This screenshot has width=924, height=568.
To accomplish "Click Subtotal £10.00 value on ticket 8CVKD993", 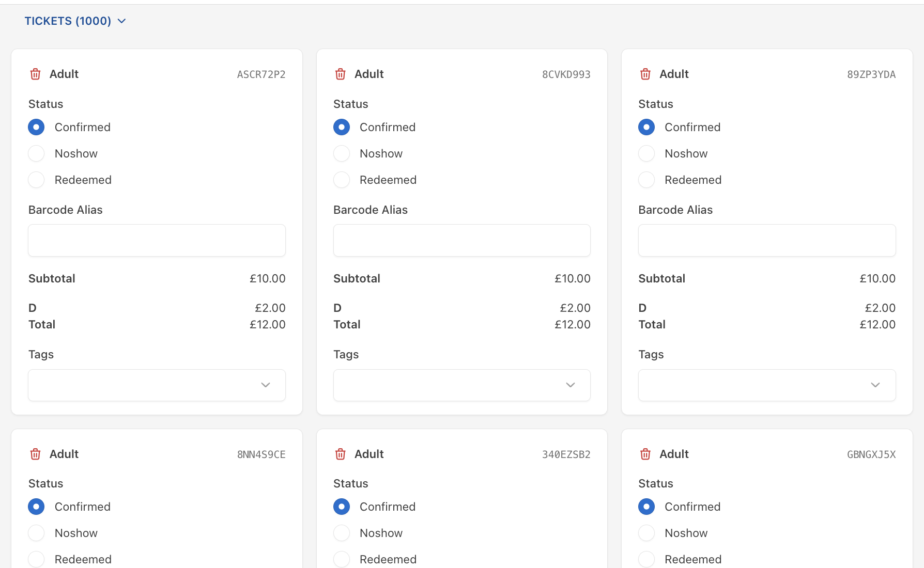I will (x=573, y=278).
